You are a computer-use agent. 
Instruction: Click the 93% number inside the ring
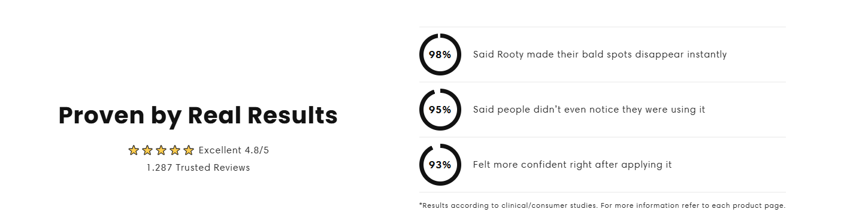(x=440, y=165)
